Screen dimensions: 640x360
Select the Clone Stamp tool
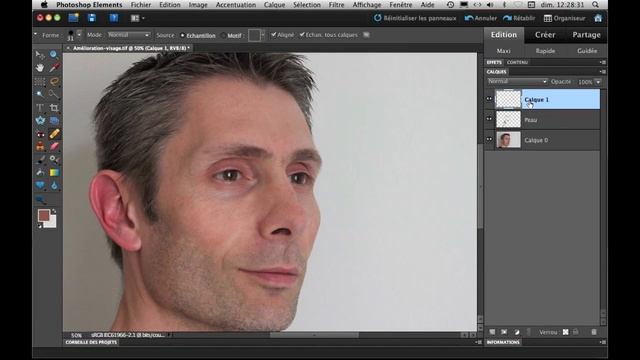(x=40, y=147)
